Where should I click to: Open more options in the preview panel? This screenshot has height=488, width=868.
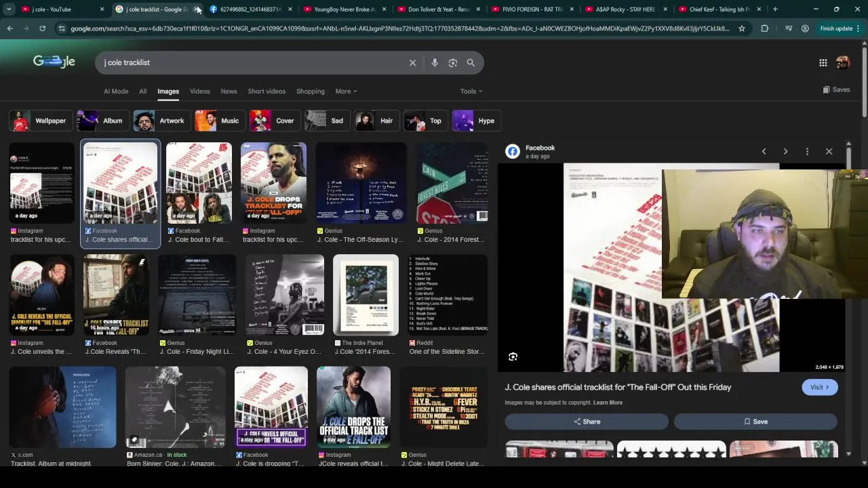tap(807, 152)
